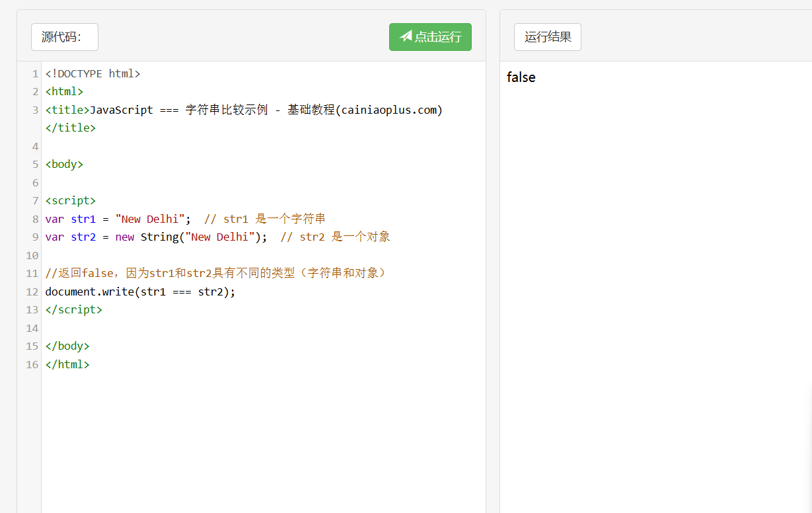The image size is (812, 513).
Task: Click the green 点击运行 run button
Action: pyautogui.click(x=430, y=37)
